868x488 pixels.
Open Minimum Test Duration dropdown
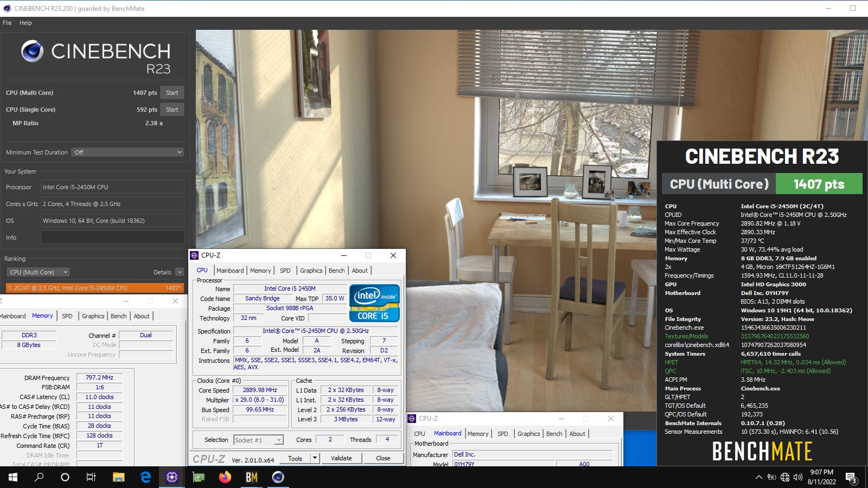pos(127,152)
